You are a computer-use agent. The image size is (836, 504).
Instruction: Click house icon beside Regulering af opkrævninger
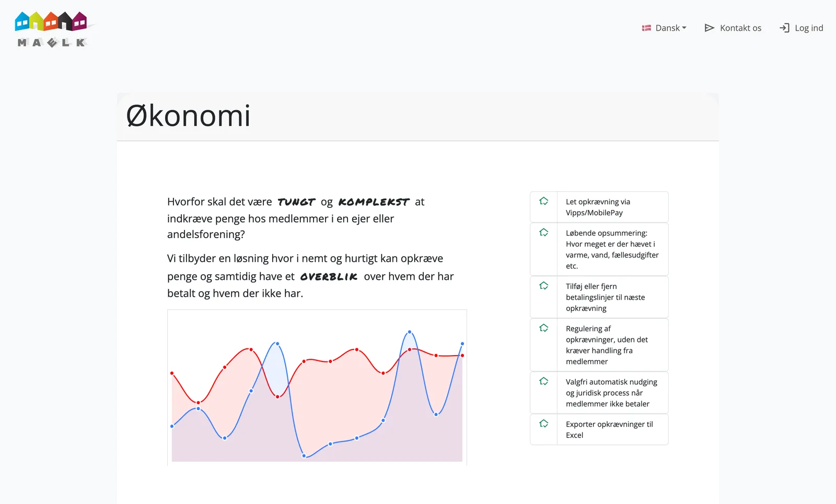click(x=544, y=328)
